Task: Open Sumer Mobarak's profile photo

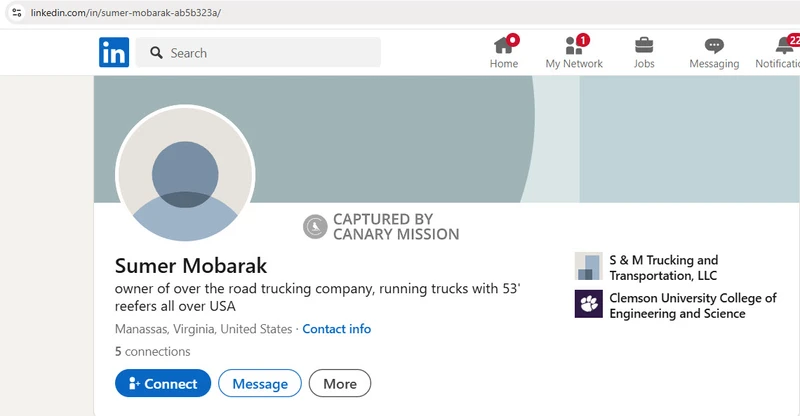Action: click(x=185, y=174)
